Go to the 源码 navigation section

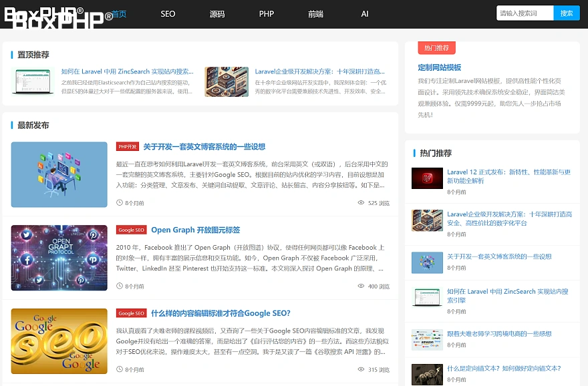(217, 14)
